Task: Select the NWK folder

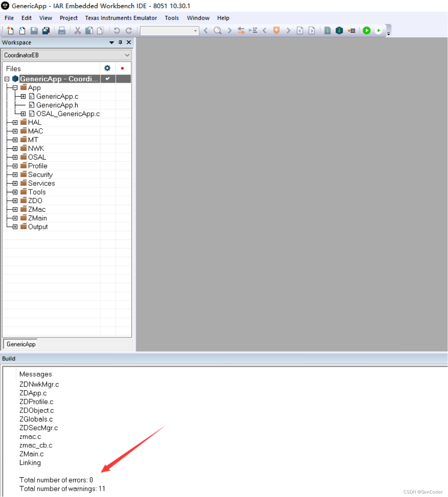Action: tap(36, 148)
